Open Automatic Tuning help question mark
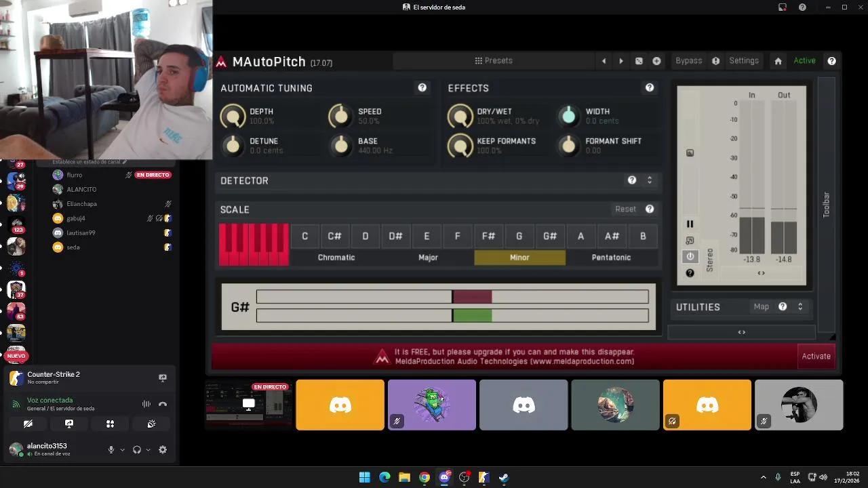868x488 pixels. (422, 88)
